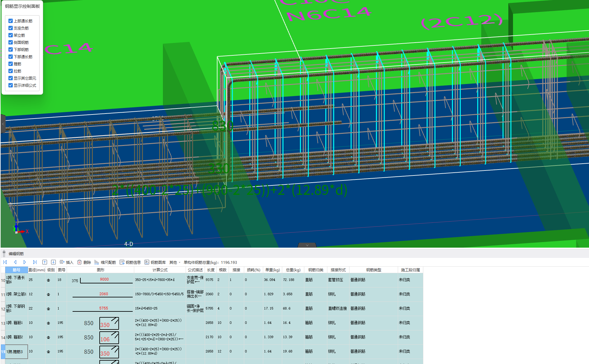The width and height of the screenshot is (589, 364).
Task: Jump to the first rebar record
Action: pyautogui.click(x=5, y=262)
